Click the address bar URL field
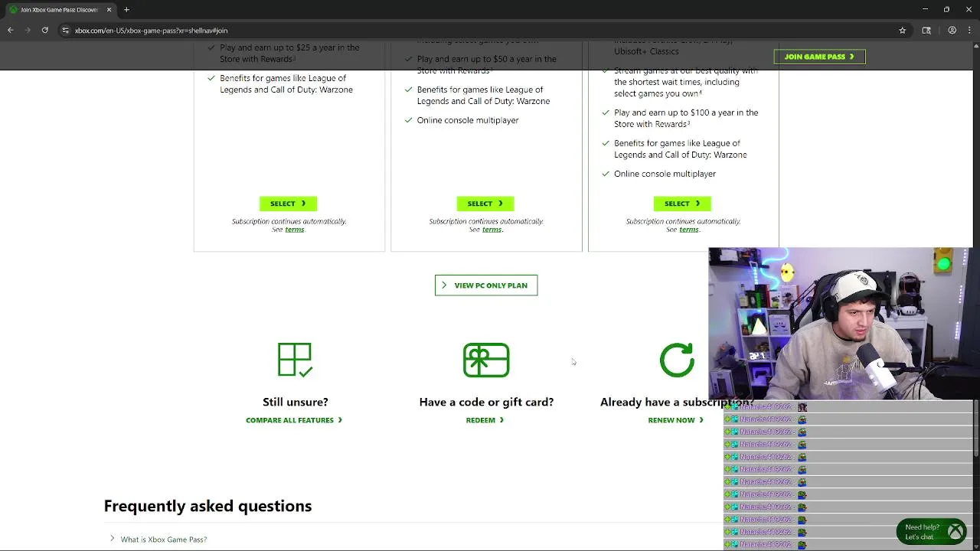Viewport: 980px width, 551px height. 482,31
